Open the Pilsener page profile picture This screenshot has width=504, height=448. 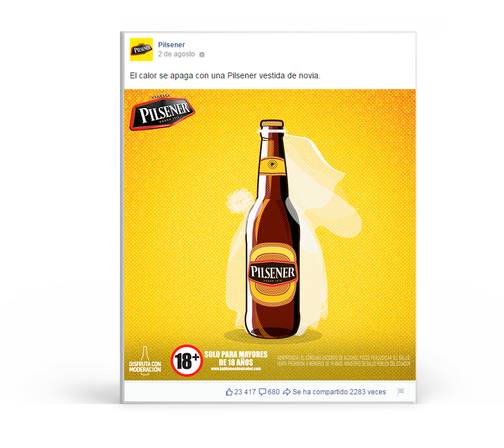141,49
